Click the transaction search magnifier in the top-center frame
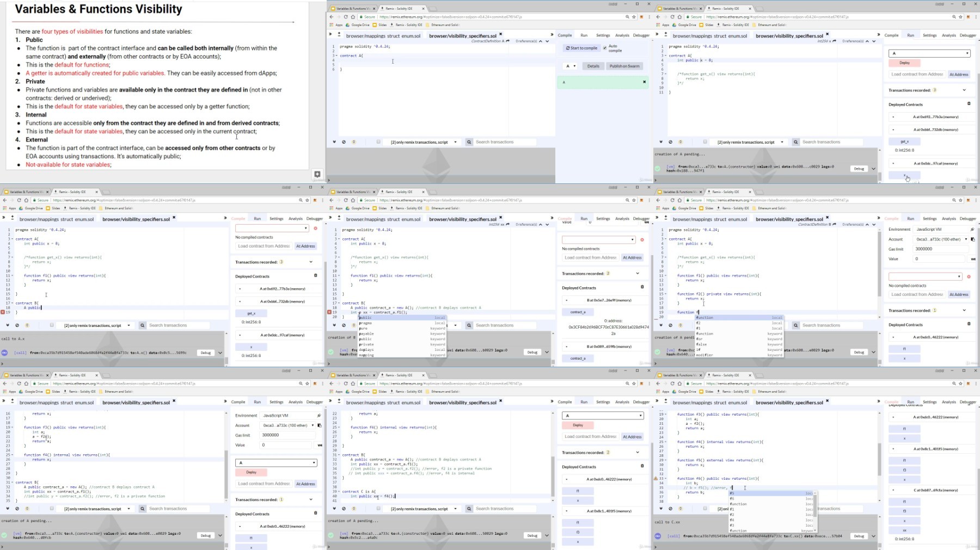 pyautogui.click(x=469, y=142)
